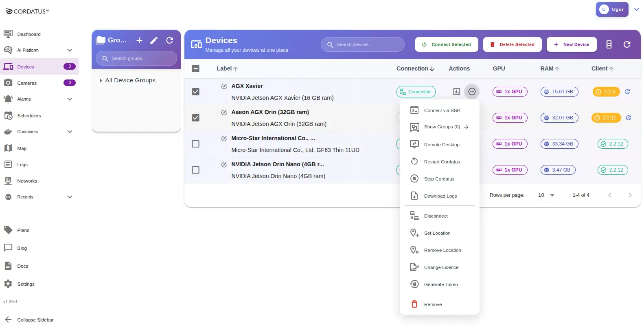Open the user account dropdown chevron
Viewport: 644px width, 326px height.
pyautogui.click(x=637, y=9)
